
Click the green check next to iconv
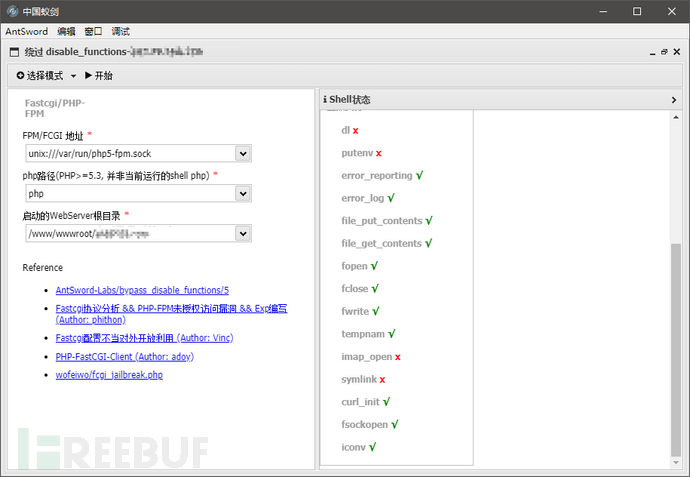point(372,447)
